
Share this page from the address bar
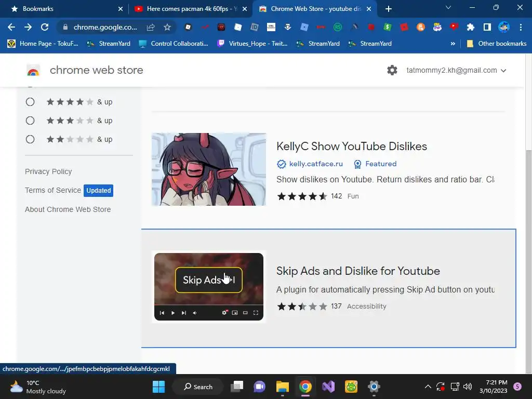pos(151,27)
